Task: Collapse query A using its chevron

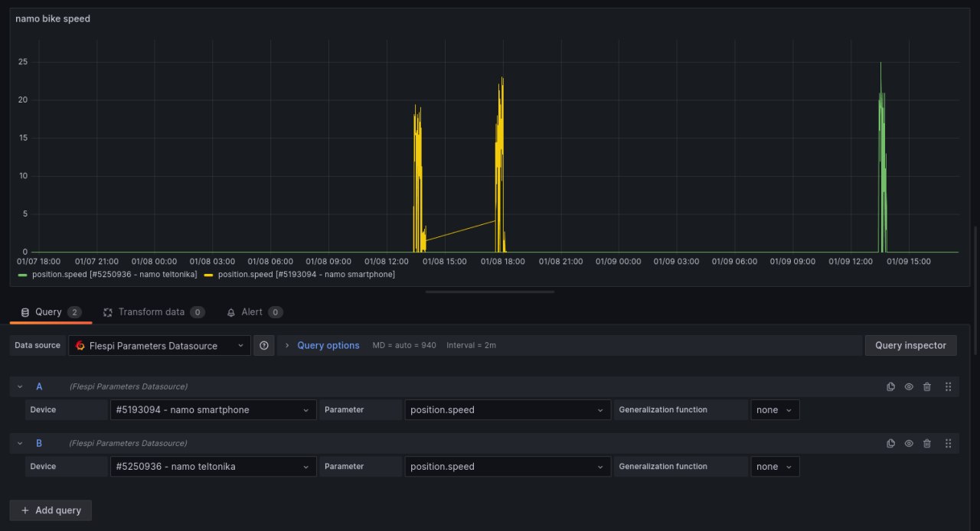Action: click(x=20, y=386)
